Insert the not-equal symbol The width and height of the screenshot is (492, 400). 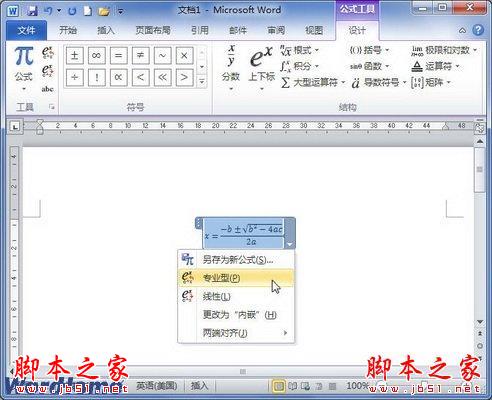click(x=140, y=55)
